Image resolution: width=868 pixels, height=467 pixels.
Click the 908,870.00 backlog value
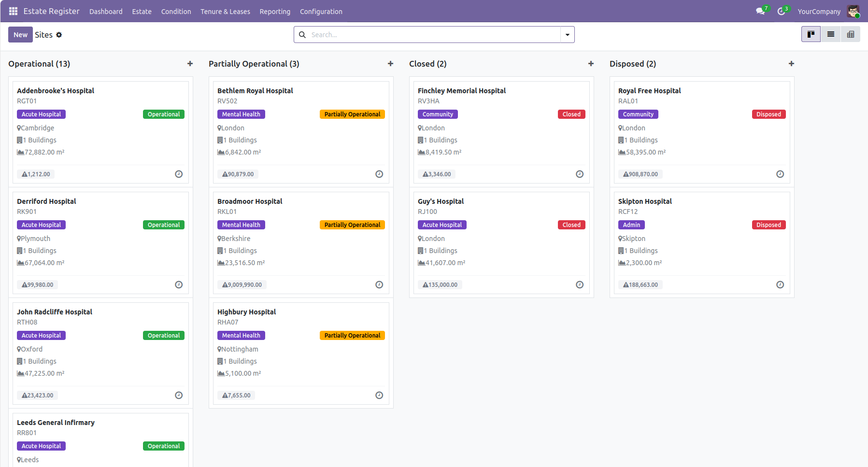point(640,174)
